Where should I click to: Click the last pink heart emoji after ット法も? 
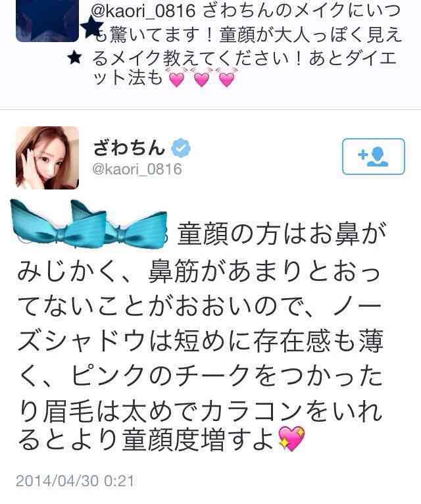coord(226,78)
